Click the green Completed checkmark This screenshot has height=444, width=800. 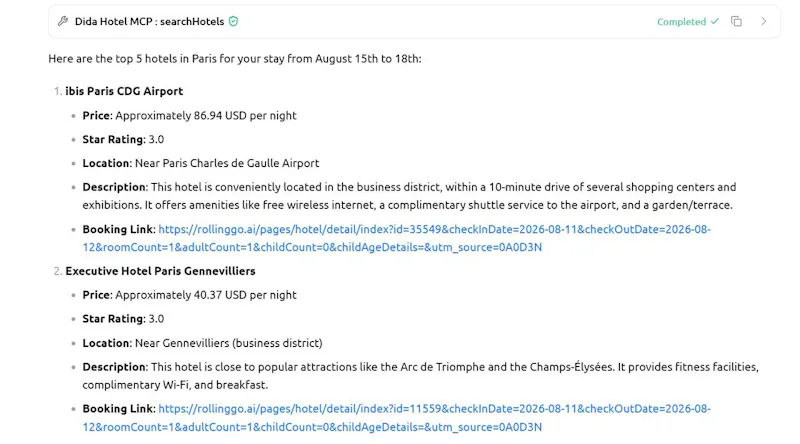coord(715,21)
